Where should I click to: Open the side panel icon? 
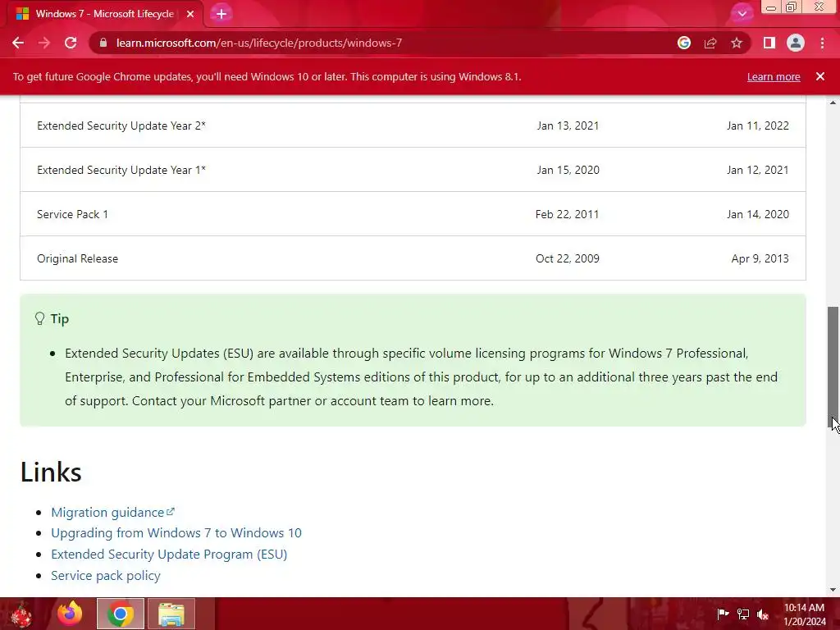(x=769, y=43)
